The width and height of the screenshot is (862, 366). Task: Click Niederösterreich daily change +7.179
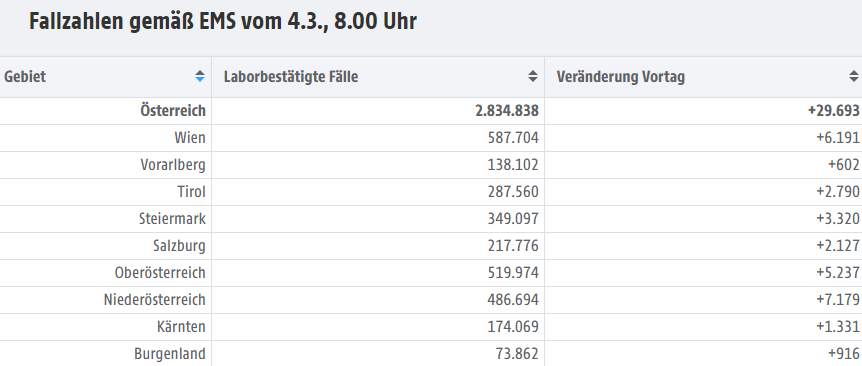[838, 299]
